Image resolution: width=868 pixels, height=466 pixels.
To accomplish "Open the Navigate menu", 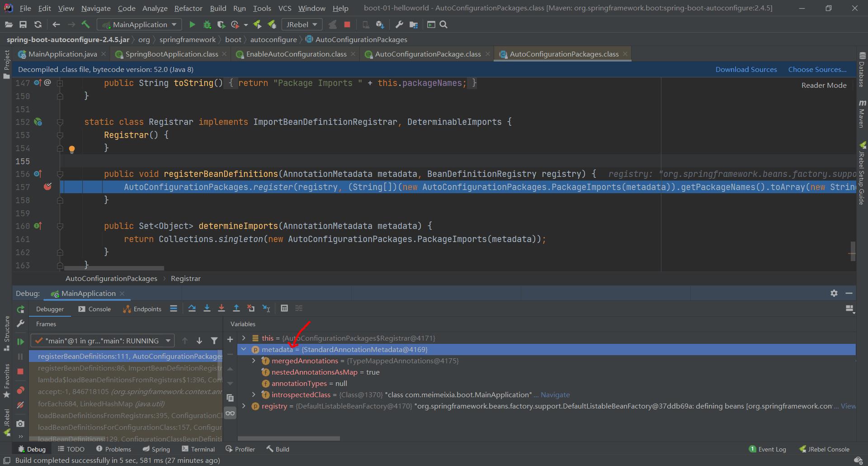I will point(96,8).
